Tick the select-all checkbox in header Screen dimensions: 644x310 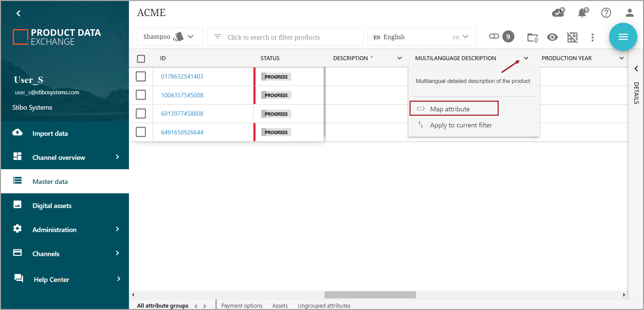click(x=141, y=59)
